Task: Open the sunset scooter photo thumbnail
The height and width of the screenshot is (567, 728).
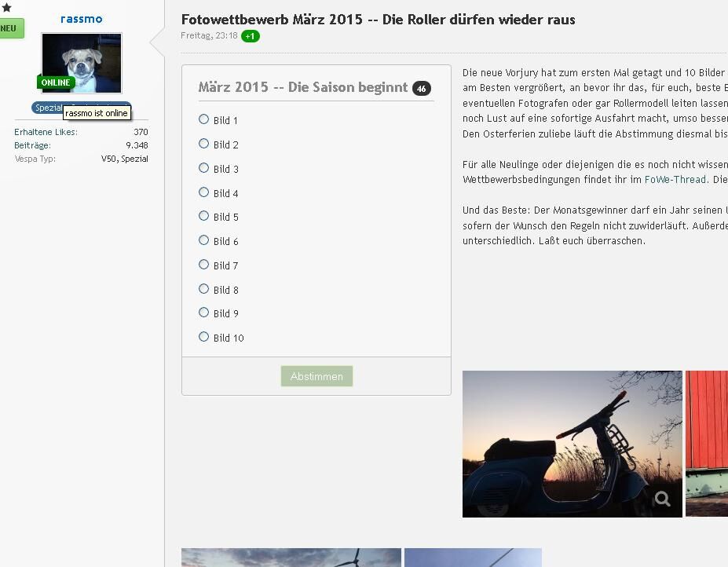Action: click(x=572, y=444)
